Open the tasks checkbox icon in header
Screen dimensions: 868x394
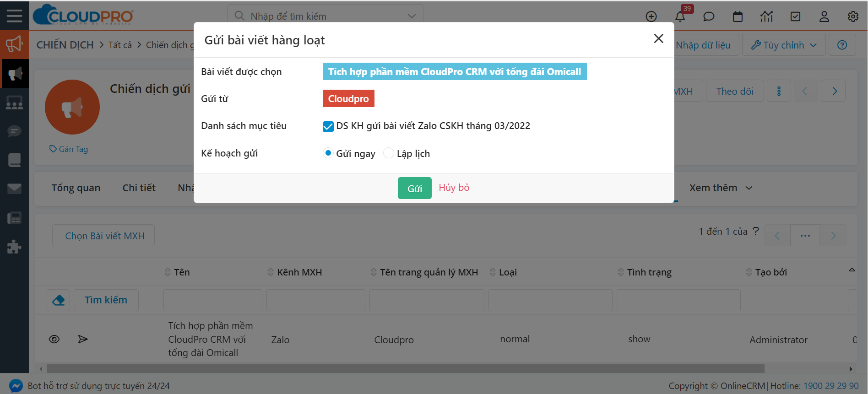pos(796,16)
